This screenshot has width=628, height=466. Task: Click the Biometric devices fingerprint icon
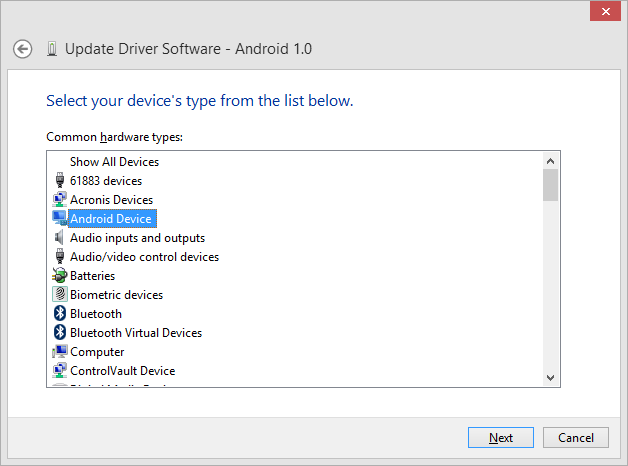point(59,295)
